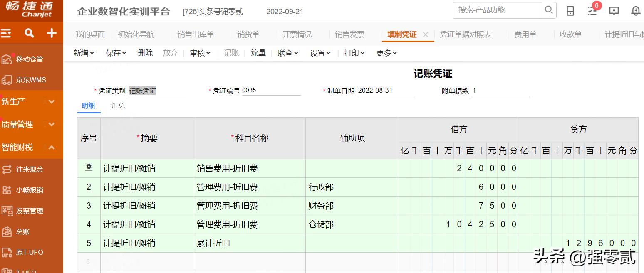Viewport: 644px width, 273px height.
Task: Expand the 新生产 sidebar section
Action: [x=52, y=101]
